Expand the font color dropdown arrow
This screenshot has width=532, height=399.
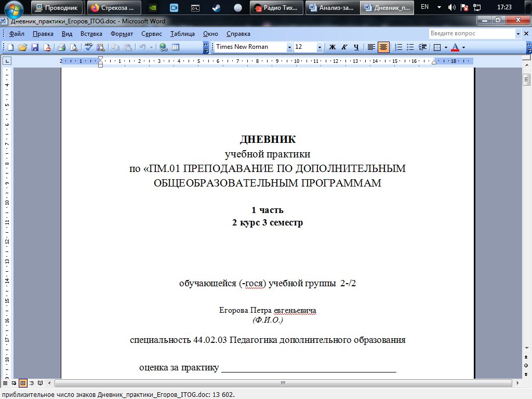point(463,47)
